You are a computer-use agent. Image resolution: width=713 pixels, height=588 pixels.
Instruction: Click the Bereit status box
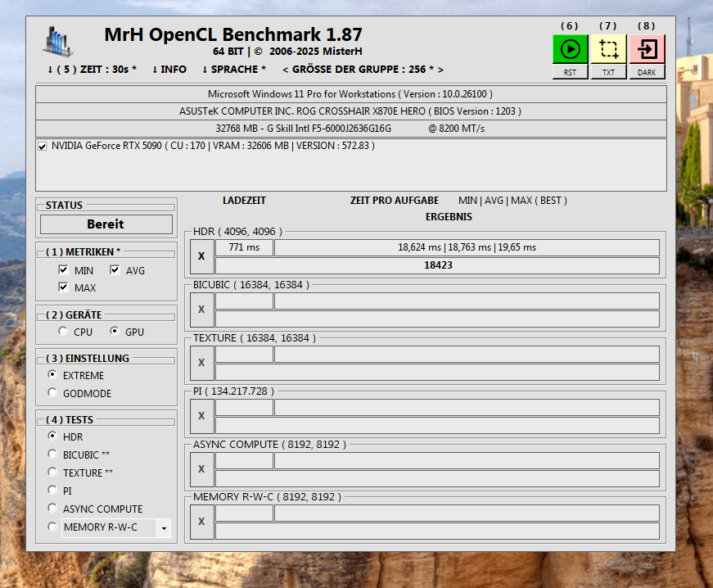(x=106, y=224)
